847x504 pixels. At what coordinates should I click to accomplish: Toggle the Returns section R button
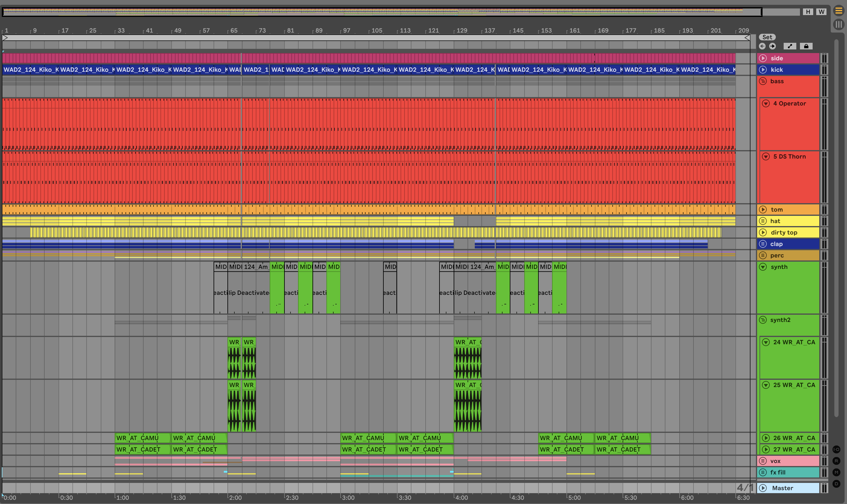[x=836, y=461]
